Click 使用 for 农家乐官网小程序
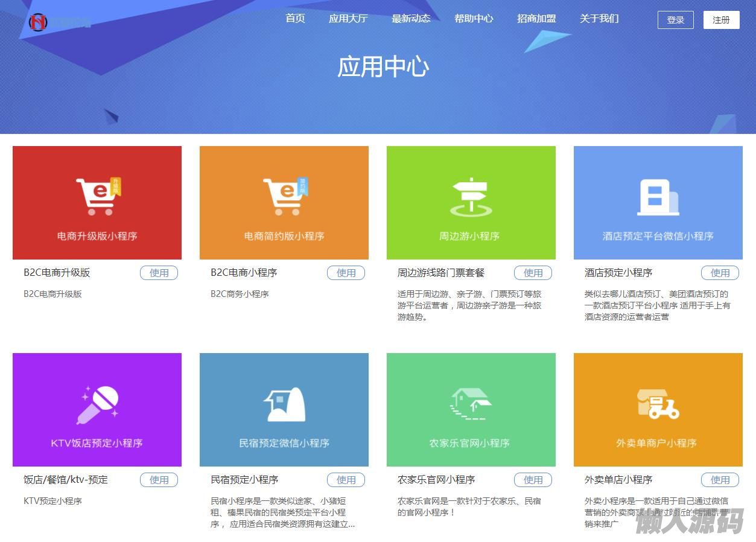The height and width of the screenshot is (542, 756). point(533,480)
